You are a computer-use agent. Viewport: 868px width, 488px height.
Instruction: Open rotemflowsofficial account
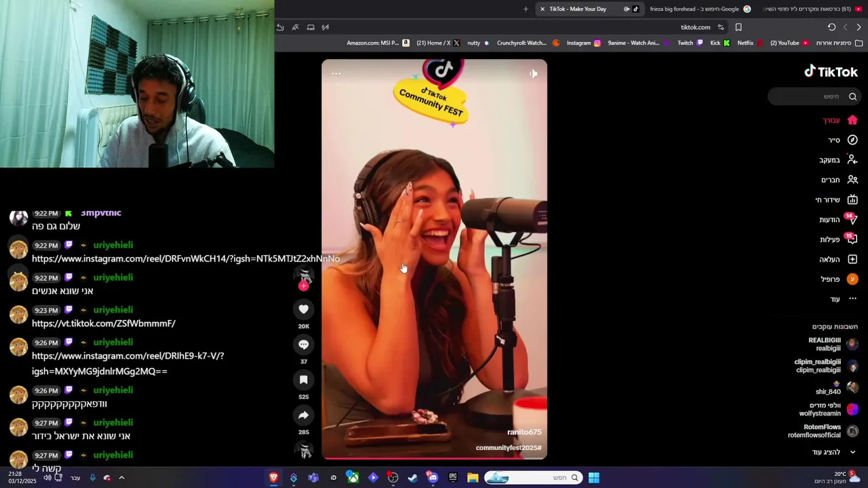[x=823, y=431]
